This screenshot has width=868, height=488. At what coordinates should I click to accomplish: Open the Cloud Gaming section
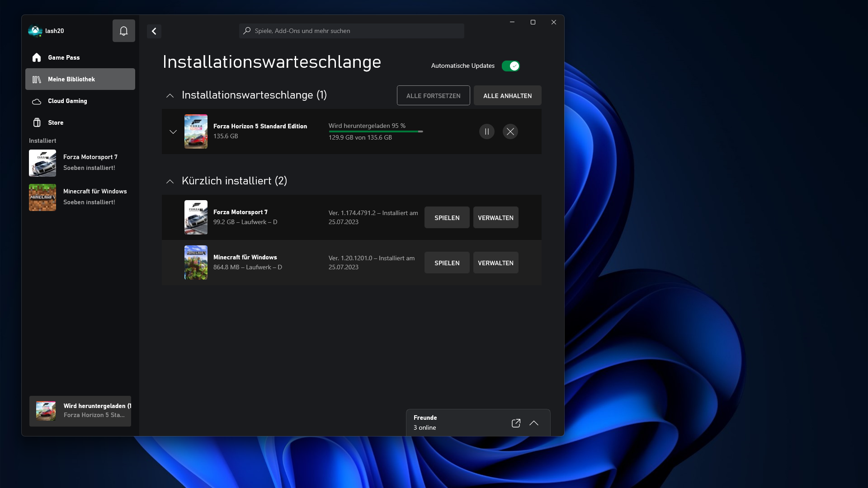click(x=67, y=101)
